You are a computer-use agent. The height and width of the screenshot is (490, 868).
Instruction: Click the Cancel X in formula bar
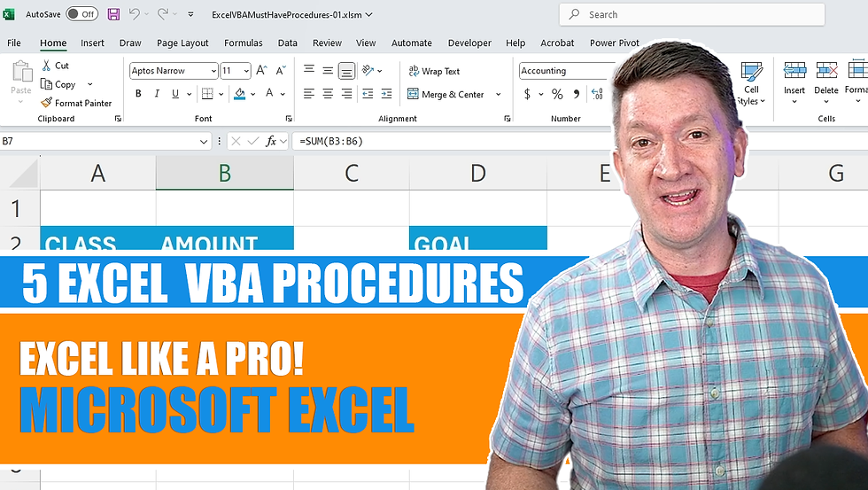236,141
